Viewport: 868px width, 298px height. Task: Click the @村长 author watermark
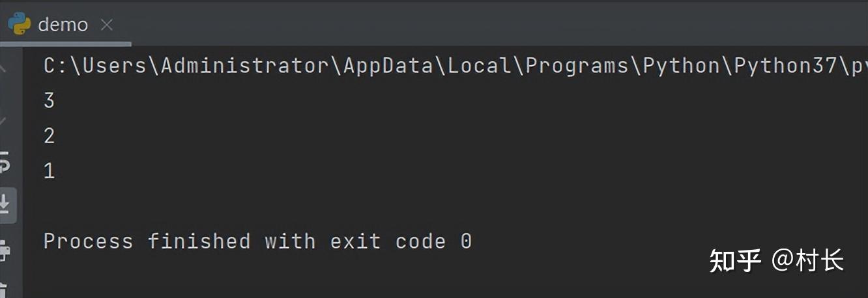point(808,260)
